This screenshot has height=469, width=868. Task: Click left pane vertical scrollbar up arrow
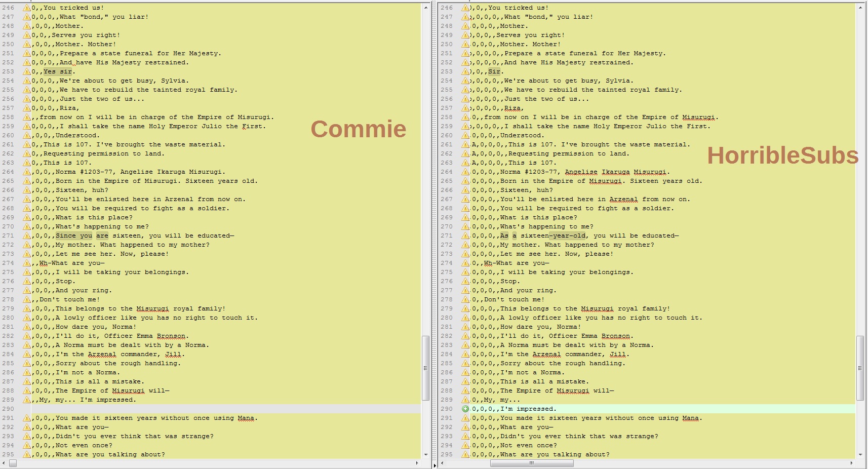click(425, 8)
